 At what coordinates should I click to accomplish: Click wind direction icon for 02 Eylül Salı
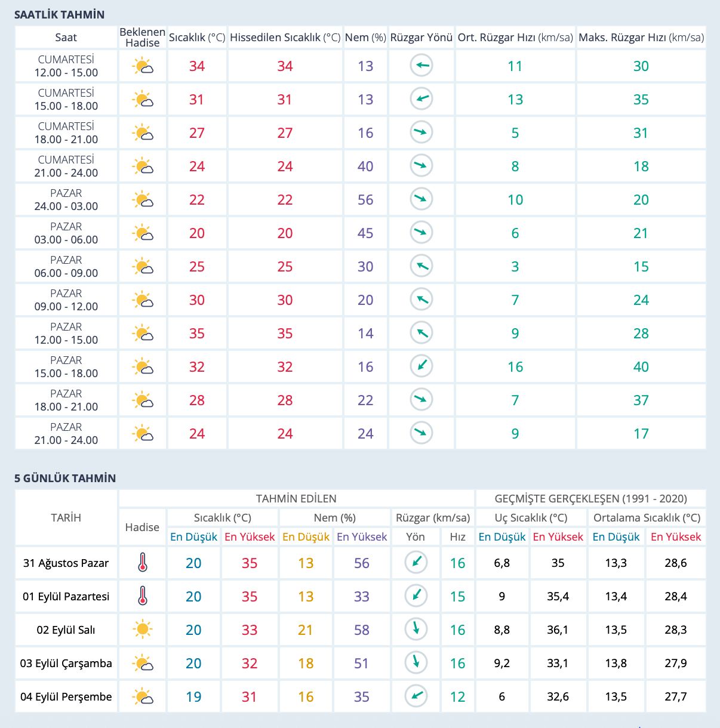(416, 630)
